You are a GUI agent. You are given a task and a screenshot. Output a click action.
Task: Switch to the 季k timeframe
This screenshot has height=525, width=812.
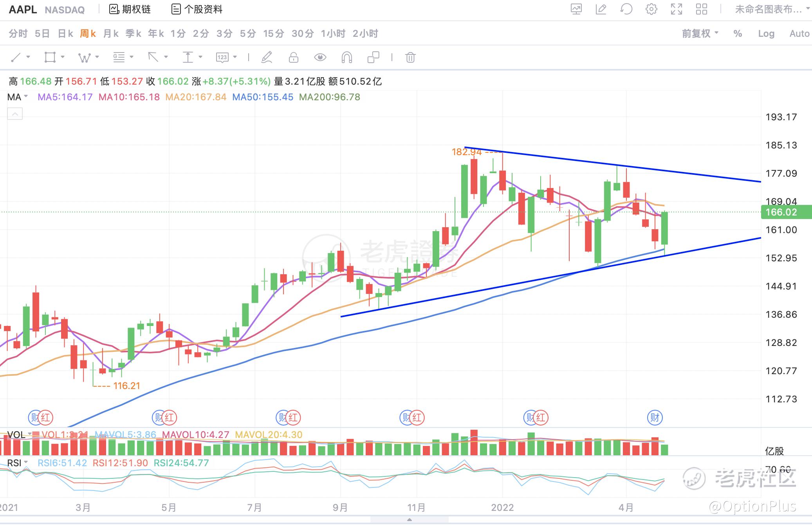[134, 34]
